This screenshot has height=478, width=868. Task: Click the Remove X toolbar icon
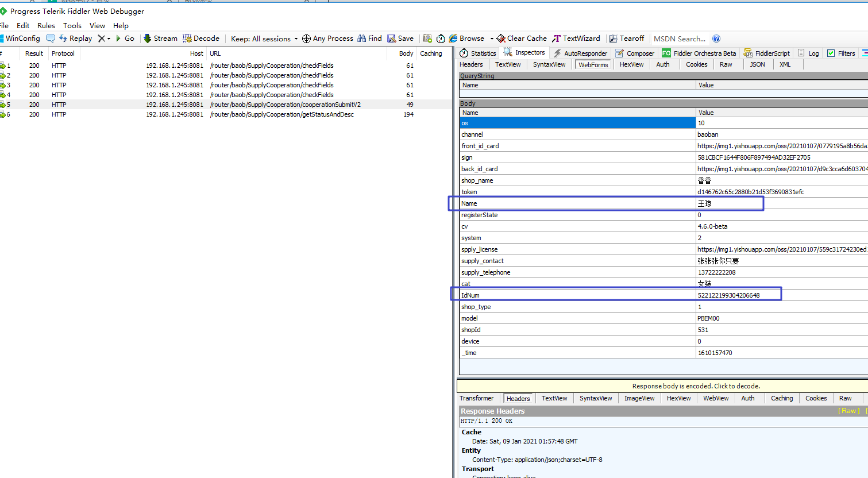pos(102,38)
